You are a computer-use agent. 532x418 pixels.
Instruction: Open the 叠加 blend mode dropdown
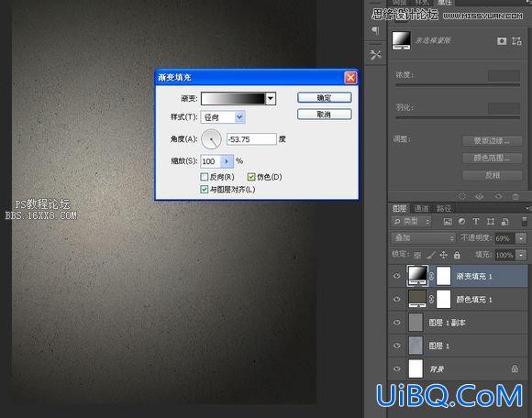point(424,238)
